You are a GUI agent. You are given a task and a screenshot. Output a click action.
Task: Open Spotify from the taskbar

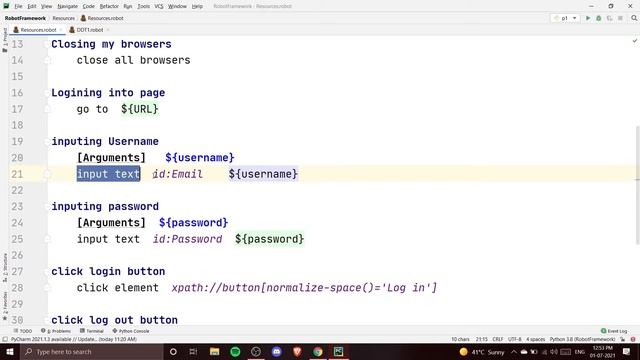(x=235, y=351)
